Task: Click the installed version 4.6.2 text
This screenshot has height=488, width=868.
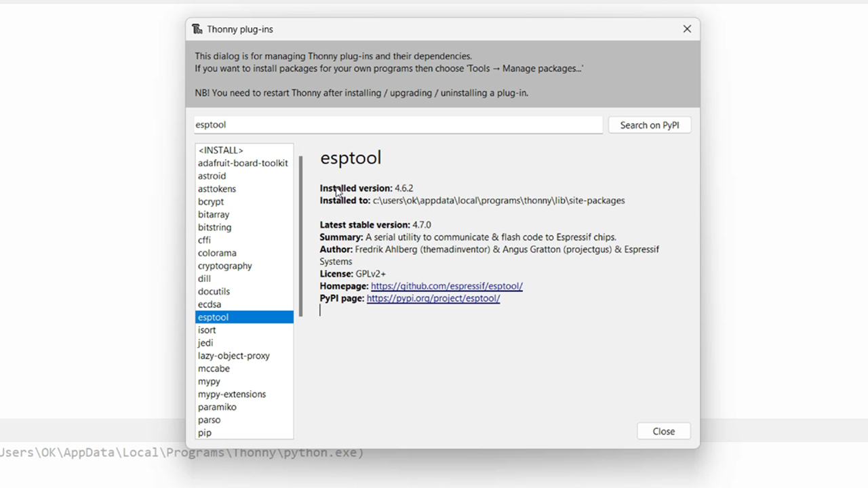Action: (403, 188)
